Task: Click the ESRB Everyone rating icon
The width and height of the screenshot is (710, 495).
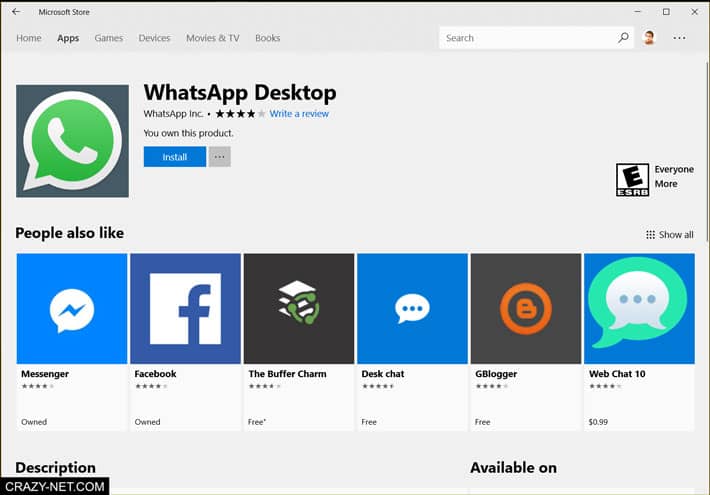Action: point(632,180)
